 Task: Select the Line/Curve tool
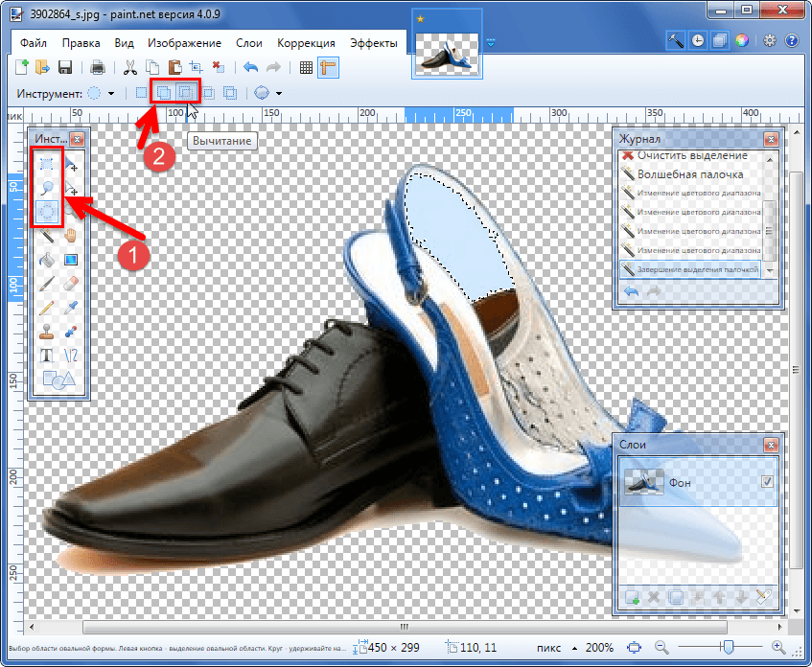(71, 355)
